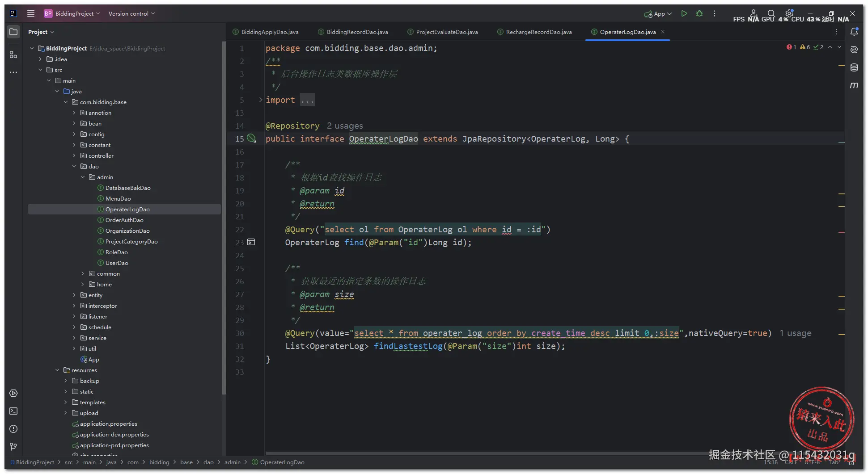The height and width of the screenshot is (474, 868).
Task: Switch to BiddingRecordDao.java tab
Action: click(x=353, y=32)
